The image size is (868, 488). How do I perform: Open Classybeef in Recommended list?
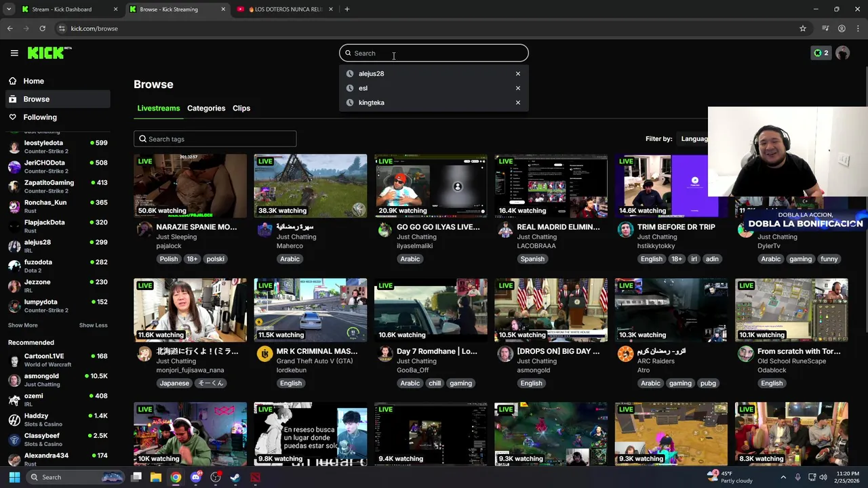click(57, 439)
